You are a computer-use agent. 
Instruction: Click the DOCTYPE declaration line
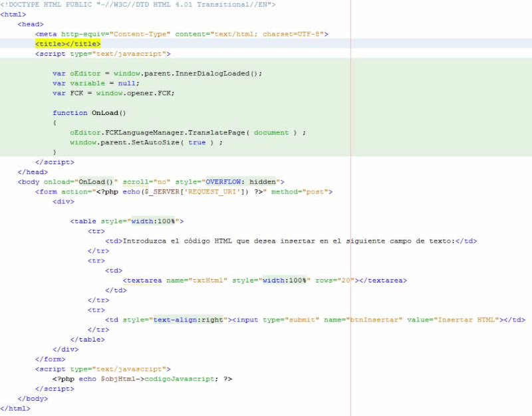click(133, 5)
